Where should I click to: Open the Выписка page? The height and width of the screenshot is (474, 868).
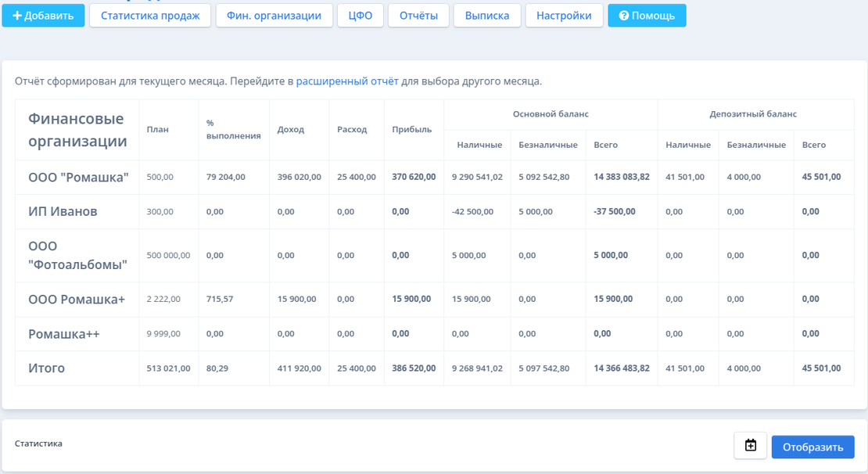point(486,16)
